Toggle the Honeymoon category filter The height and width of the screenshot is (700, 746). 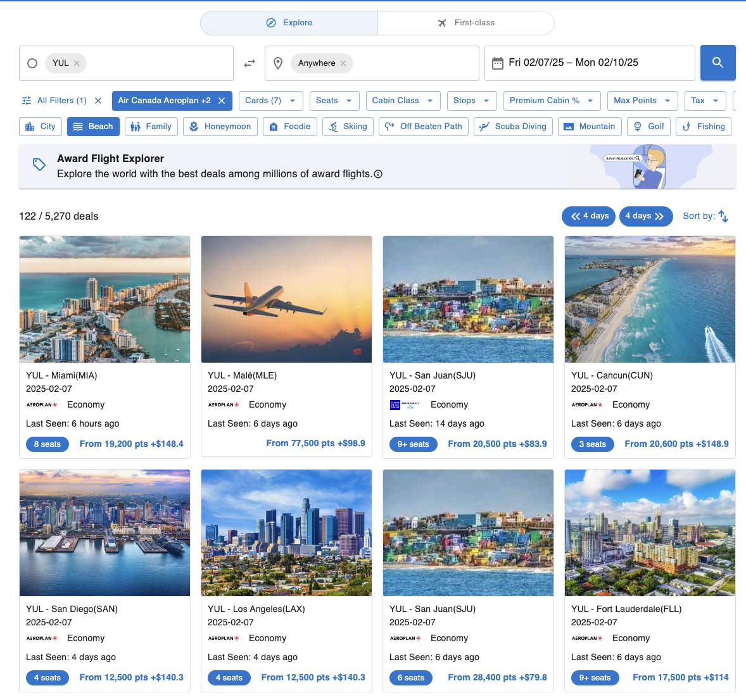click(x=220, y=127)
